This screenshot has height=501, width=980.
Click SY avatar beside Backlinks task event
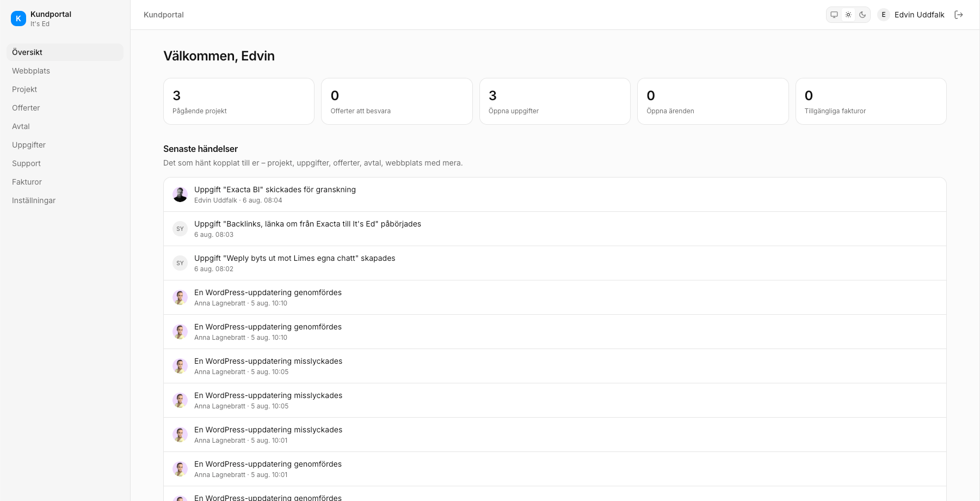(x=180, y=229)
